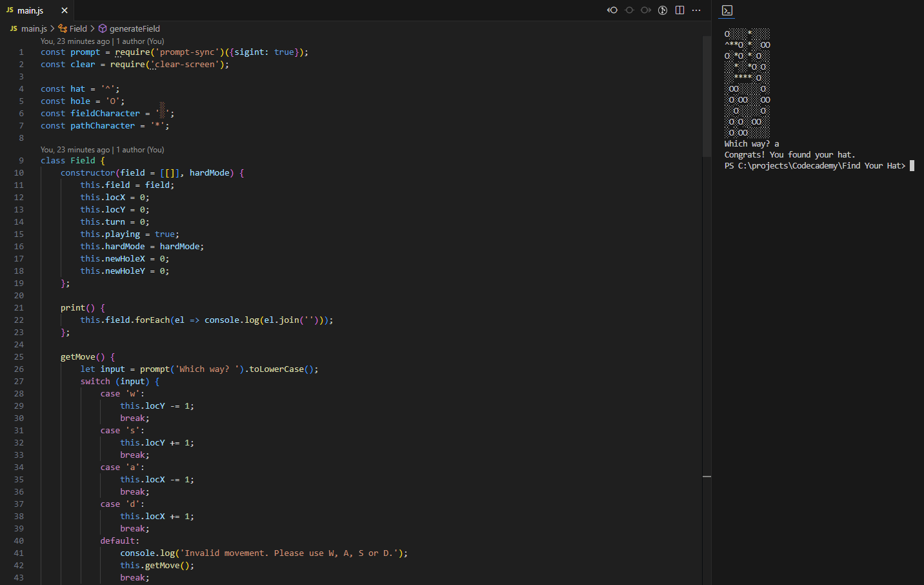Click the hat constant declaration on line 4

[80, 89]
